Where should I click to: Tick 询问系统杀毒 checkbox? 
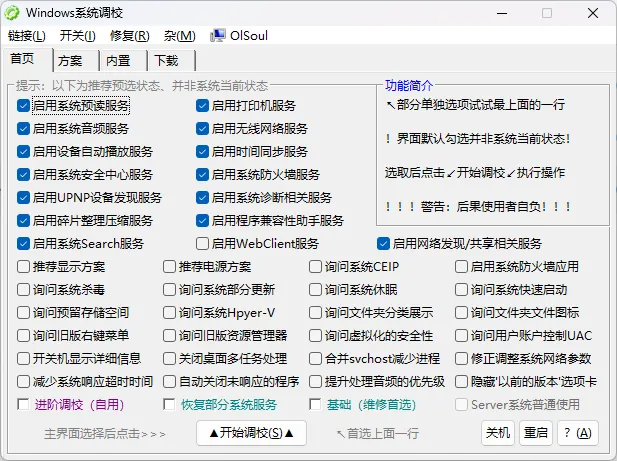pyautogui.click(x=24, y=290)
